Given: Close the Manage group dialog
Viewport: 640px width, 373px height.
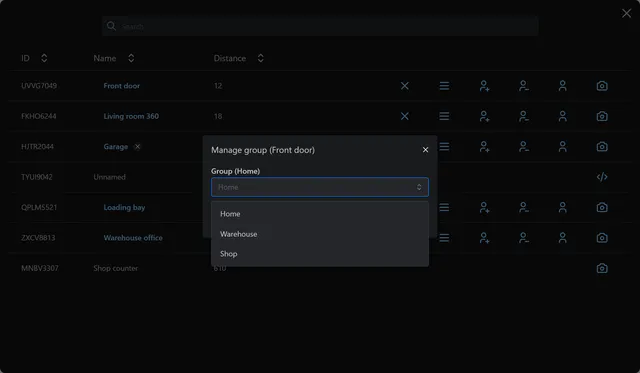Looking at the screenshot, I should tap(425, 150).
